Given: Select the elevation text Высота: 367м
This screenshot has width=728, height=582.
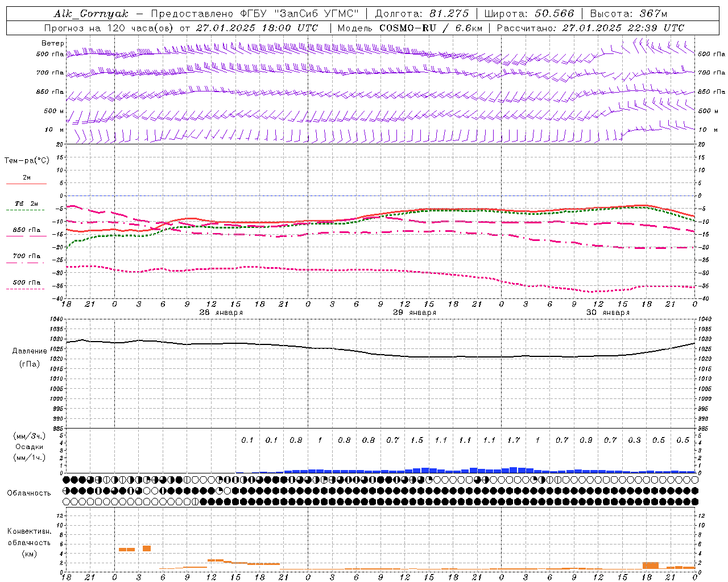Looking at the screenshot, I should click(628, 14).
